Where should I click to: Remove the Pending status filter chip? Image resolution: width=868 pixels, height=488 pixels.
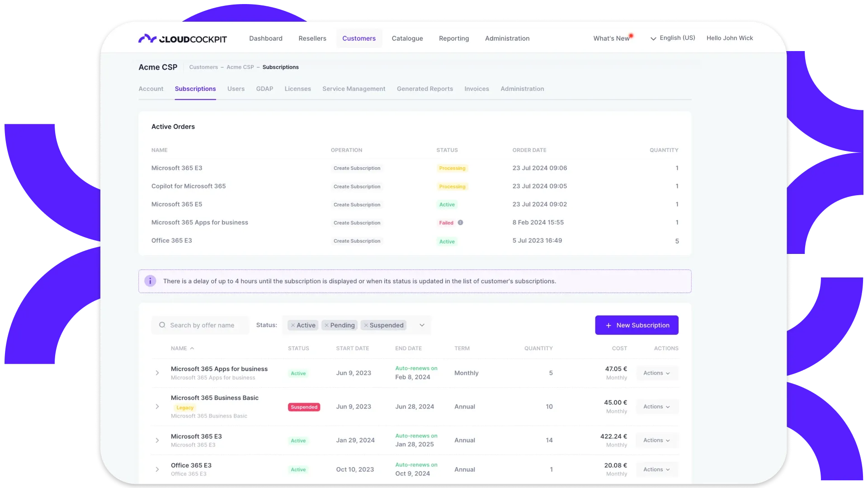pos(326,325)
